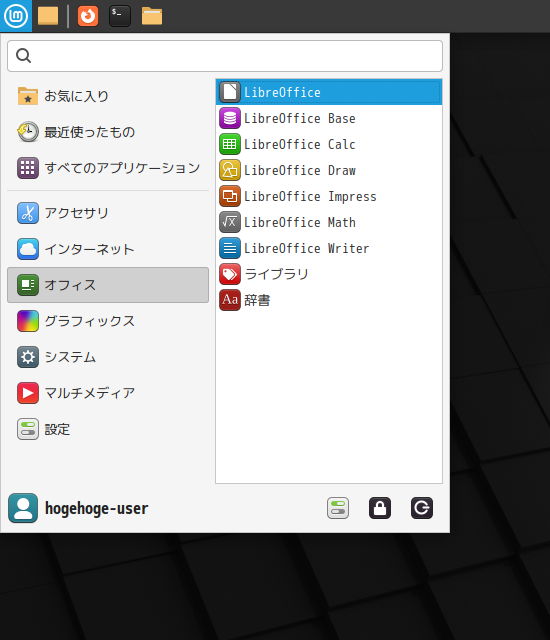Click the logout button at bottom right
Image resolution: width=550 pixels, height=640 pixels.
pos(422,508)
